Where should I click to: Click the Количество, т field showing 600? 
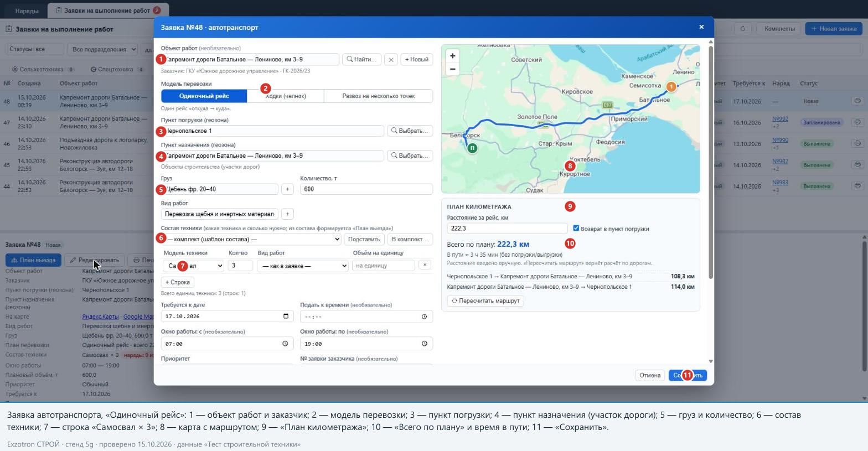click(366, 189)
